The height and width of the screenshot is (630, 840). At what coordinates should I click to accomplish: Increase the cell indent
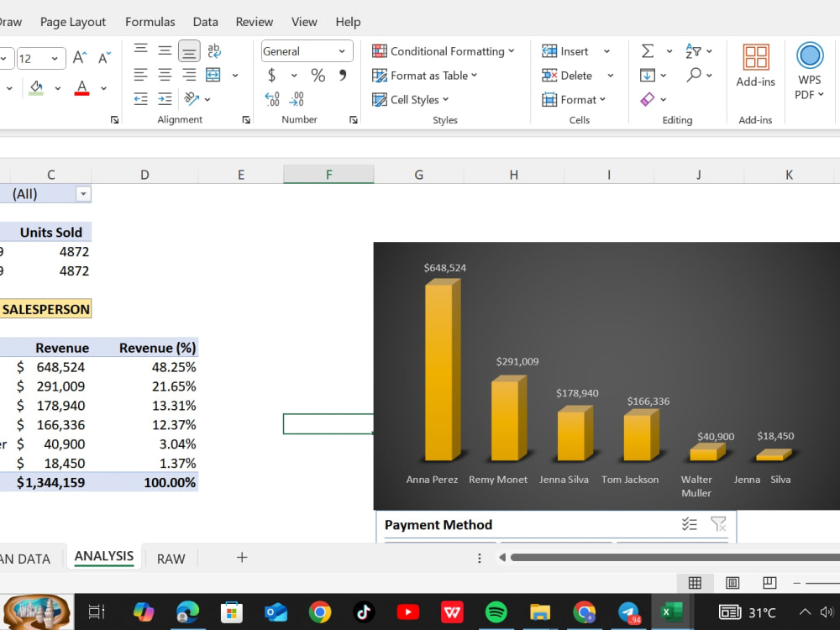point(165,98)
